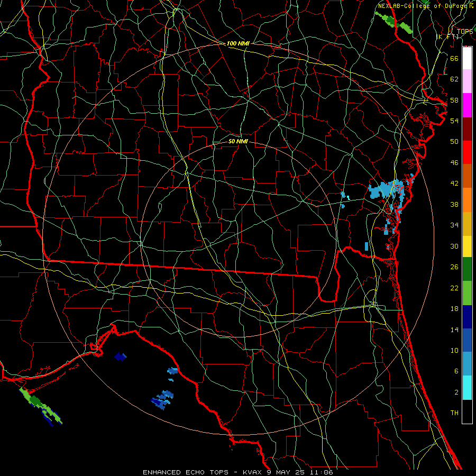476x476 pixels.
Task: Click the legend value '38'
Action: pyautogui.click(x=454, y=204)
